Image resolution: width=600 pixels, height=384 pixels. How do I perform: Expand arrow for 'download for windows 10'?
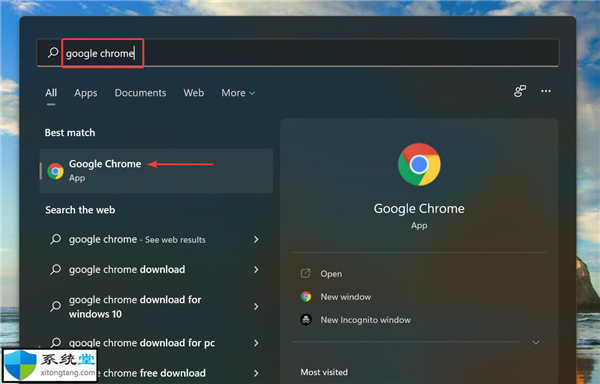point(256,306)
